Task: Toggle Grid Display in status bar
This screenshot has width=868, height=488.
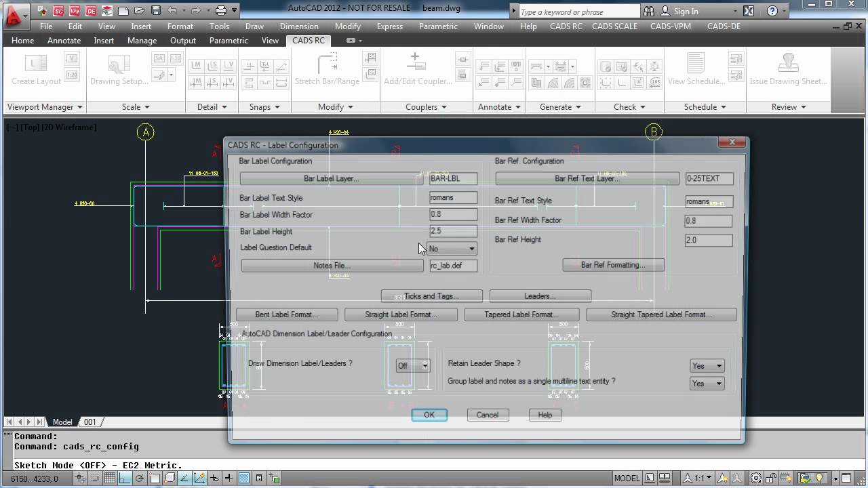Action: 110,478
